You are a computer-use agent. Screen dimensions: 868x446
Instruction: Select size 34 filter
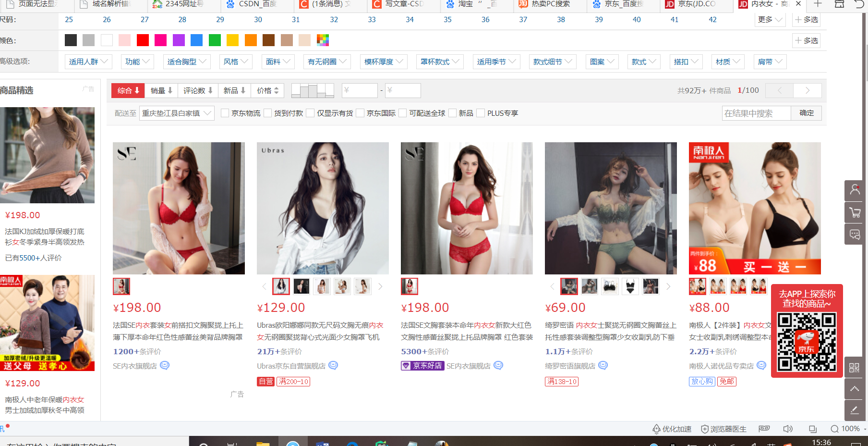coord(410,20)
